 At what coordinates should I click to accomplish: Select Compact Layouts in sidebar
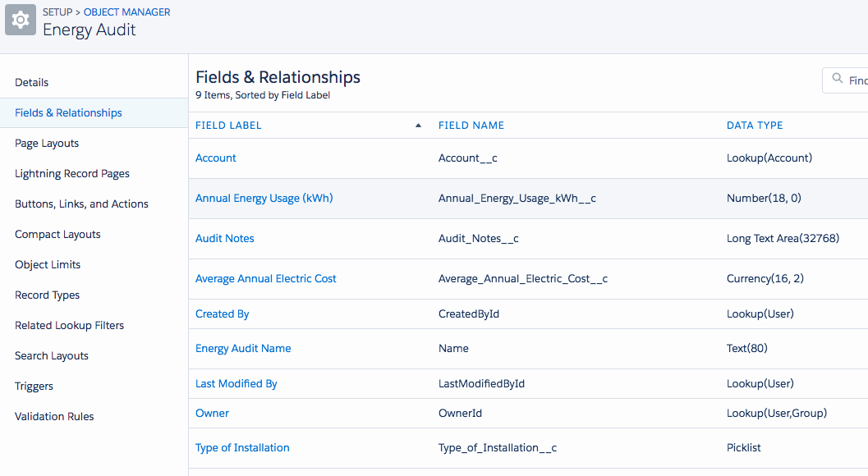click(x=57, y=234)
